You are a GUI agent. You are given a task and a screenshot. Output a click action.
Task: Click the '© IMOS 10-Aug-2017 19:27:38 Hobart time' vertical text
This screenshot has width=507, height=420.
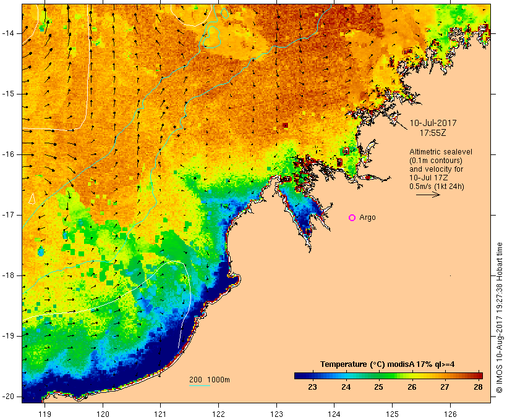(x=500, y=318)
